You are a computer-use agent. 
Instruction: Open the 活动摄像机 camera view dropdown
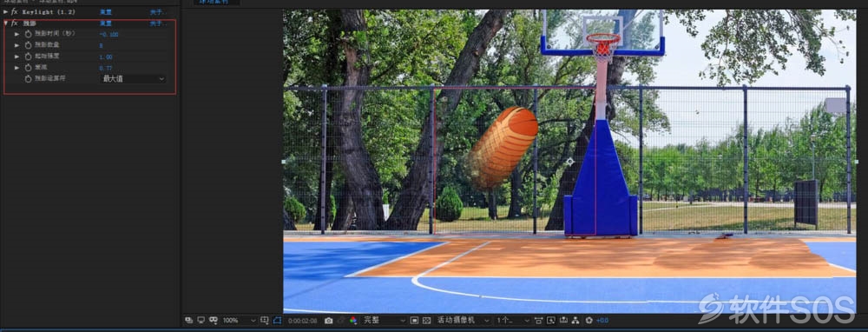[x=464, y=321]
